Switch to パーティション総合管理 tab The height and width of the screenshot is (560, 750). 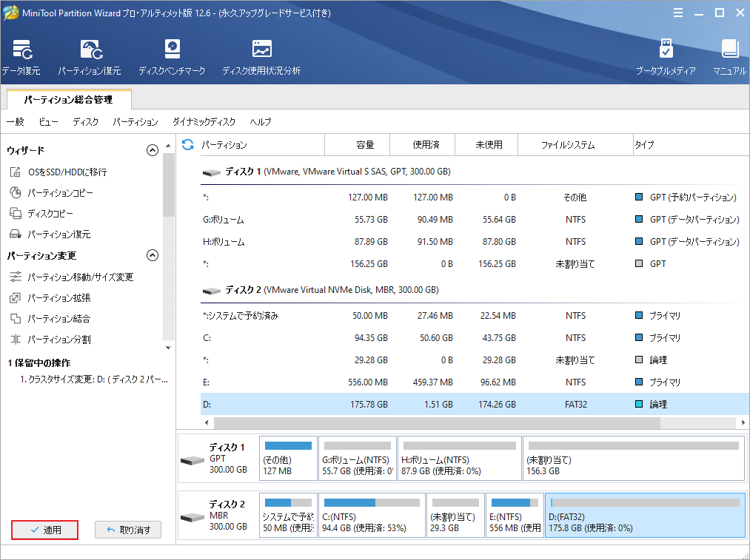pos(68,98)
